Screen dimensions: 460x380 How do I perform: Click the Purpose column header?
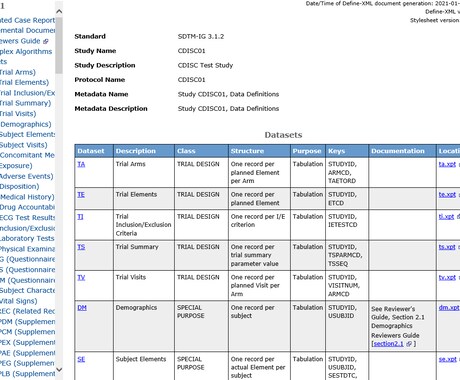point(308,151)
